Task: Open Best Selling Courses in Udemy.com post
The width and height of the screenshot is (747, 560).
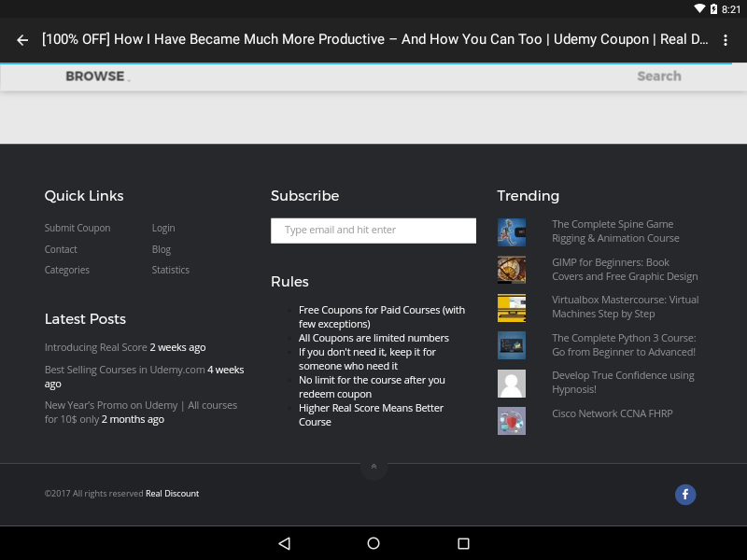Action: (125, 370)
